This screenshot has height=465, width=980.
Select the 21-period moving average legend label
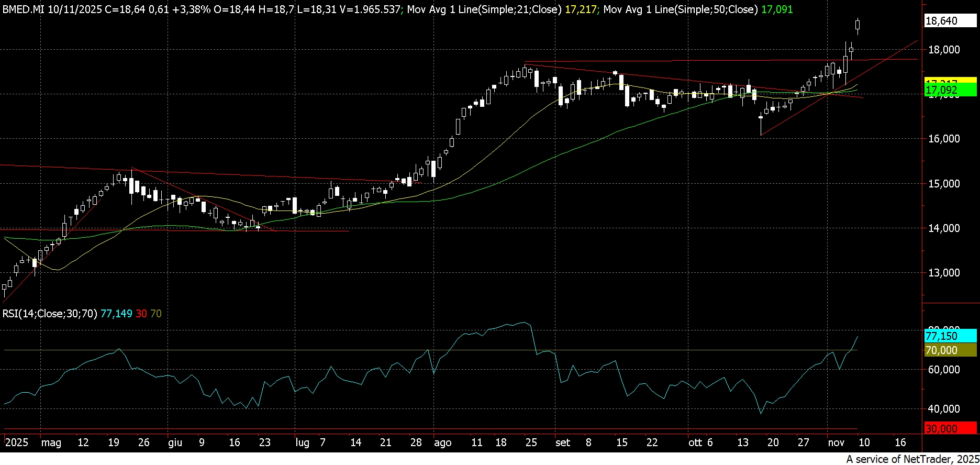(484, 9)
